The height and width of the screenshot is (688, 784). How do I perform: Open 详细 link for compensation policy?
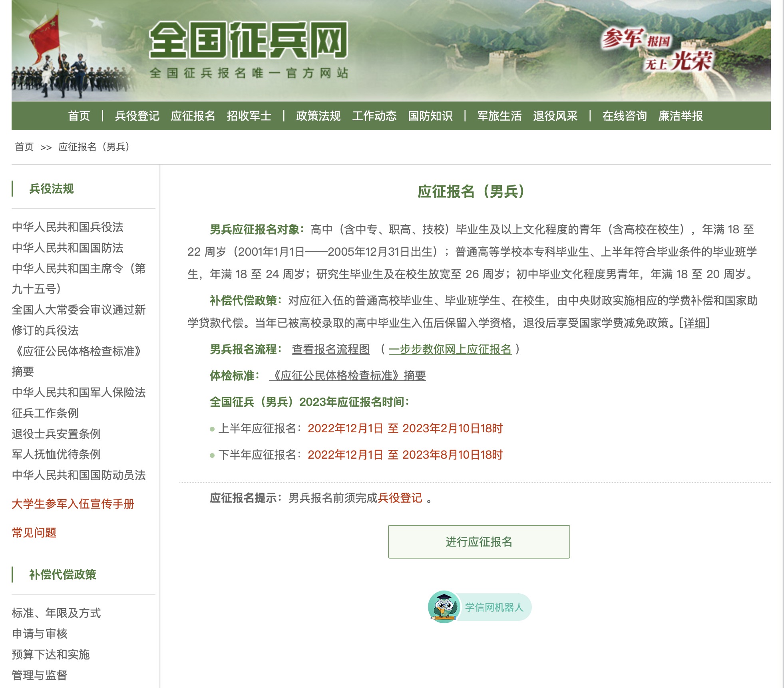point(694,323)
